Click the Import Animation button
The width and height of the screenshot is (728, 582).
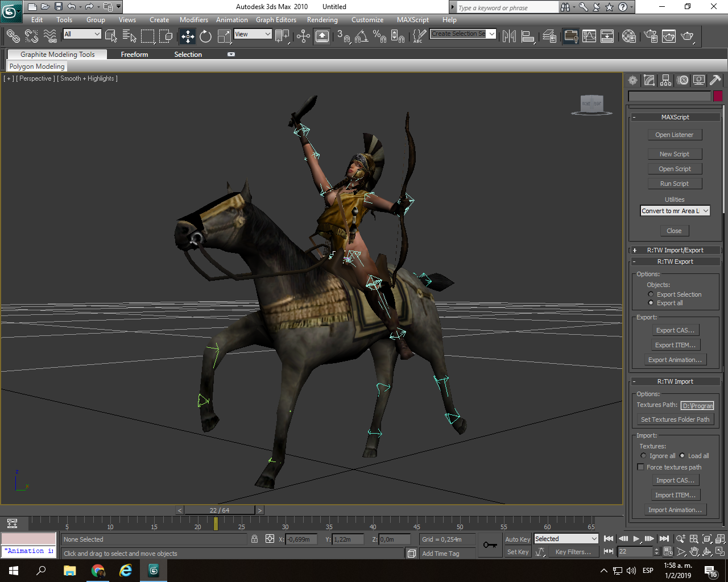(675, 510)
